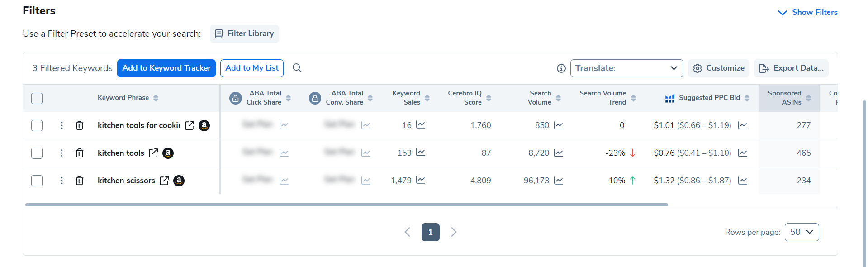View PPC bid history chart for $1.01
Image resolution: width=868 pixels, height=267 pixels.
(x=743, y=125)
